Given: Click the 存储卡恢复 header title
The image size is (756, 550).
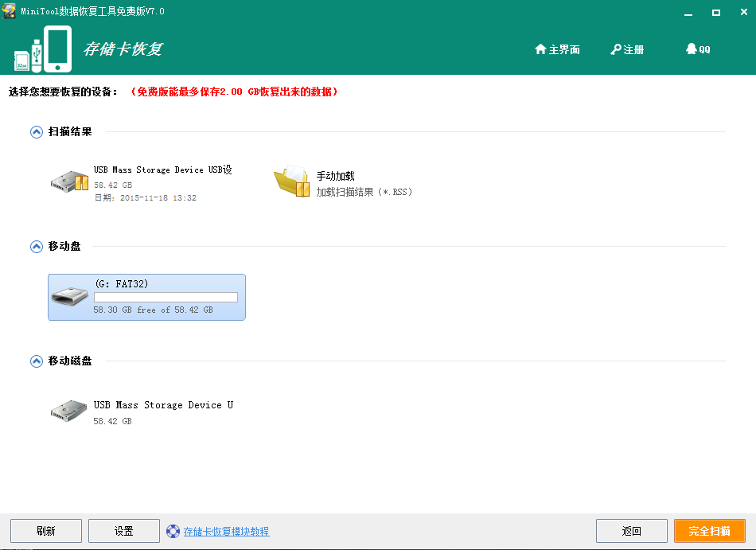Looking at the screenshot, I should click(123, 49).
